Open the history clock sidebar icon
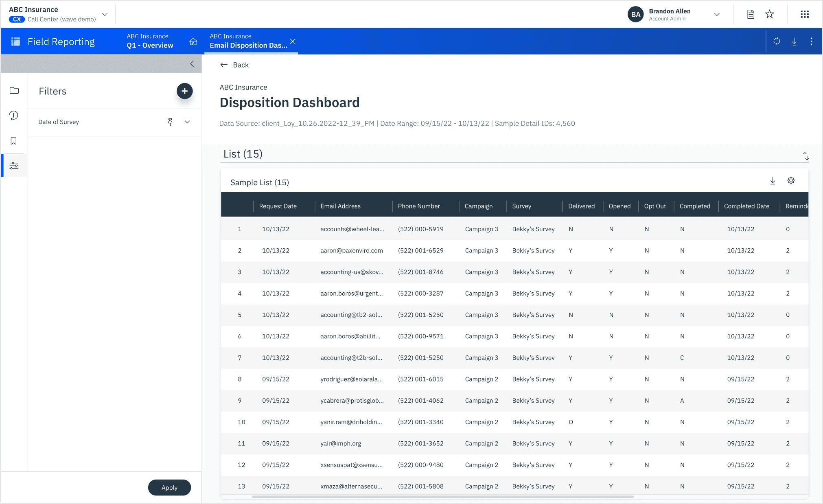Viewport: 823px width, 504px height. [x=14, y=116]
